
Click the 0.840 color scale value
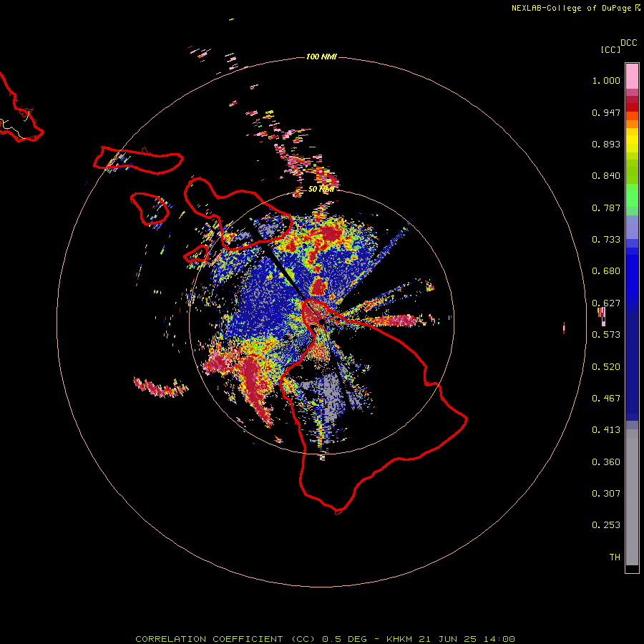tap(606, 176)
